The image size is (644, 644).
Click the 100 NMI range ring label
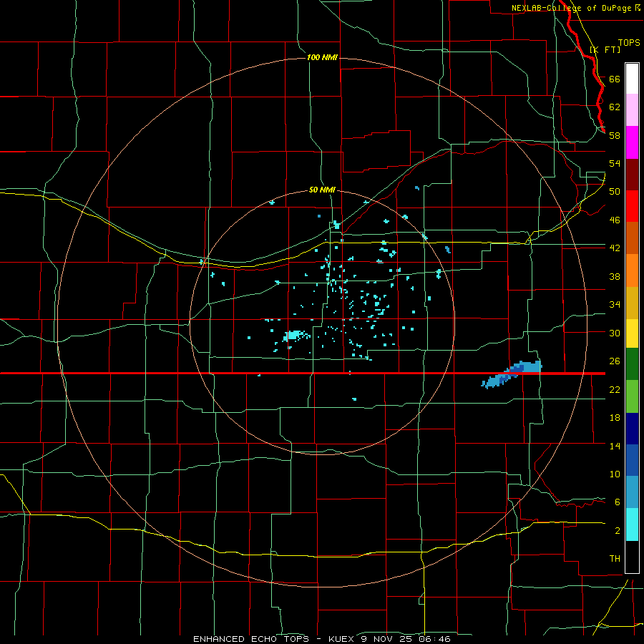[322, 57]
